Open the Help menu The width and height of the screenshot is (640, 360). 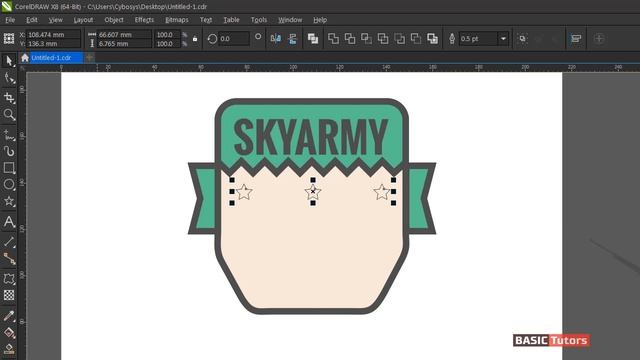(x=320, y=20)
